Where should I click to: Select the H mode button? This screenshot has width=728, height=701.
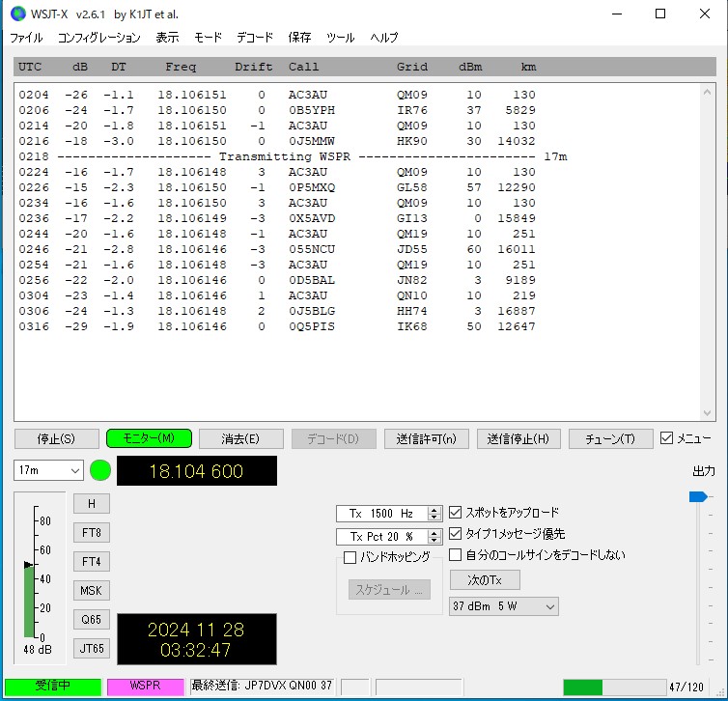pyautogui.click(x=92, y=504)
